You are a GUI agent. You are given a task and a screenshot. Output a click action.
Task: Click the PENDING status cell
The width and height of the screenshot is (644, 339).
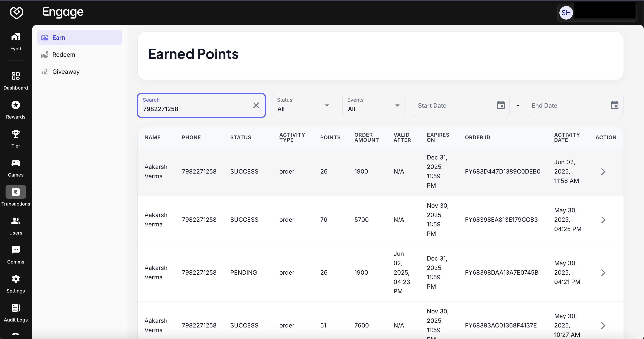(x=243, y=273)
